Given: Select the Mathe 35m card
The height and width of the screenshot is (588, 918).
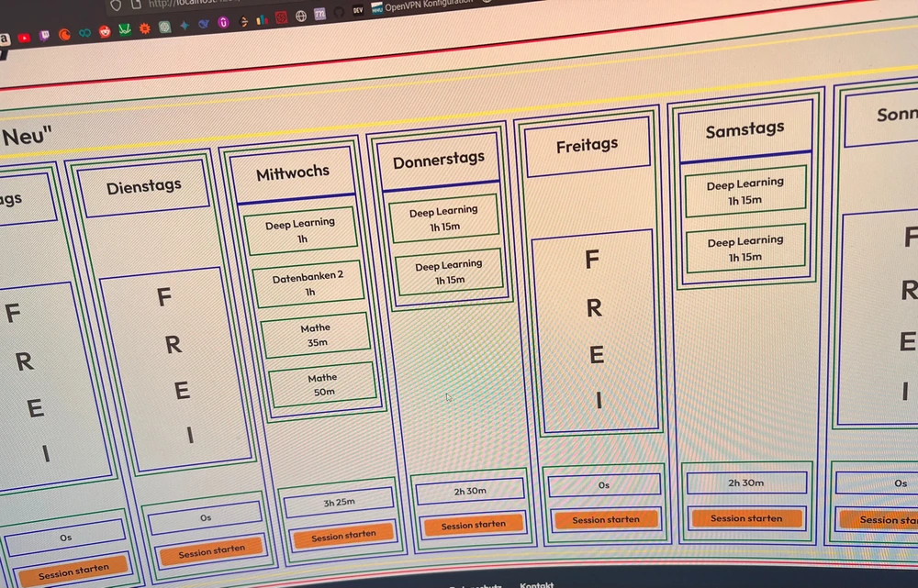Looking at the screenshot, I should pyautogui.click(x=316, y=335).
